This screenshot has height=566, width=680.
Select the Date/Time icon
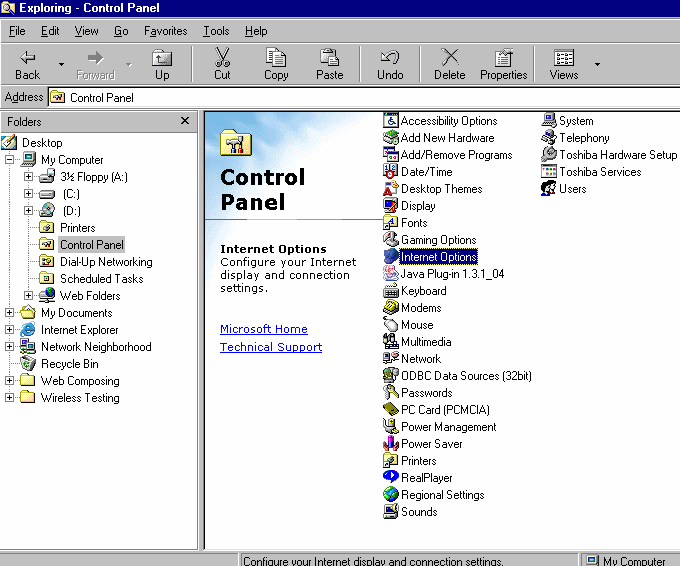click(390, 171)
